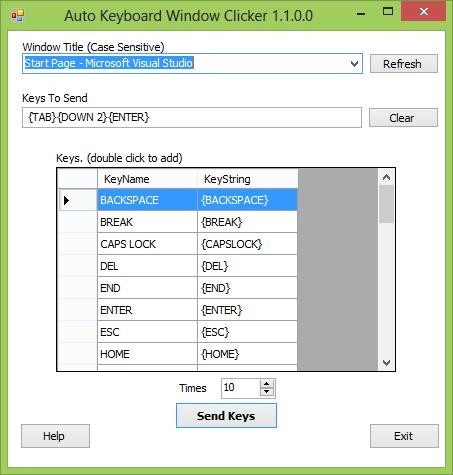Click the key list scrollbar up arrow
Image resolution: width=453 pixels, height=475 pixels.
(386, 177)
